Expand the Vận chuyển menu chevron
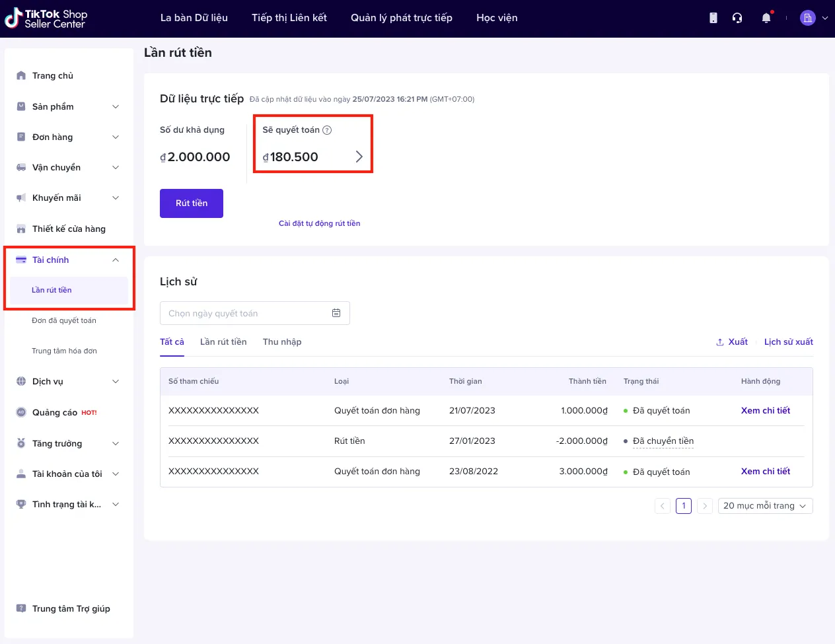 coord(116,167)
